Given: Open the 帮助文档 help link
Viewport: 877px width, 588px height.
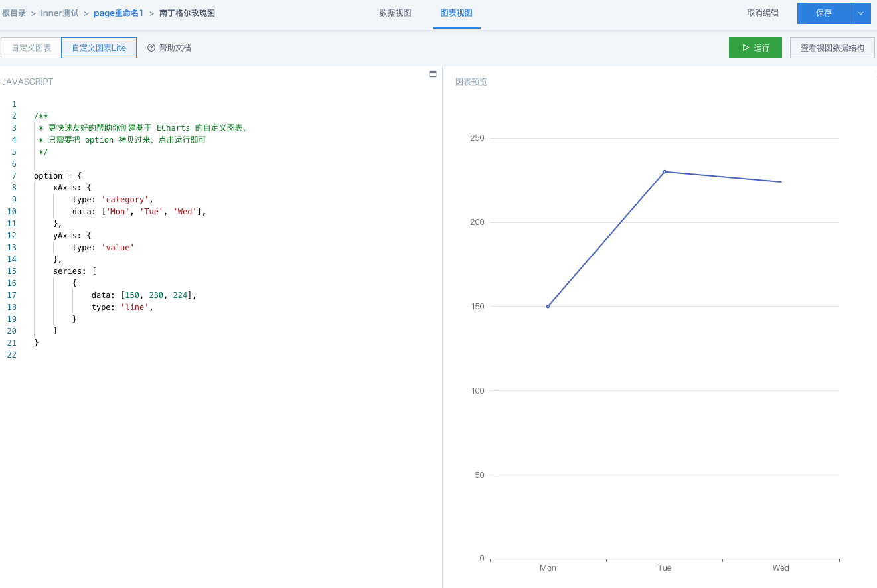Looking at the screenshot, I should 175,48.
